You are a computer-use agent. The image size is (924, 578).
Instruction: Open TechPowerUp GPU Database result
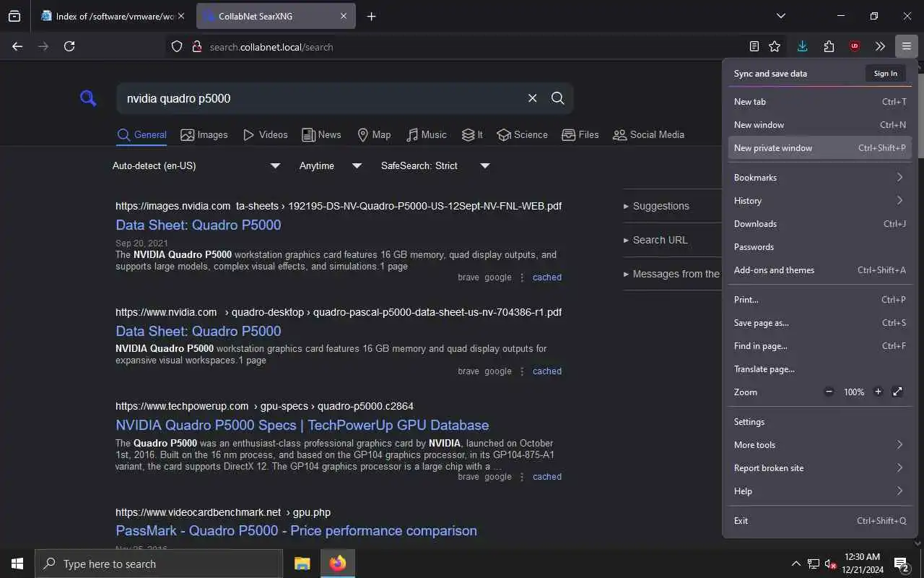pos(302,425)
